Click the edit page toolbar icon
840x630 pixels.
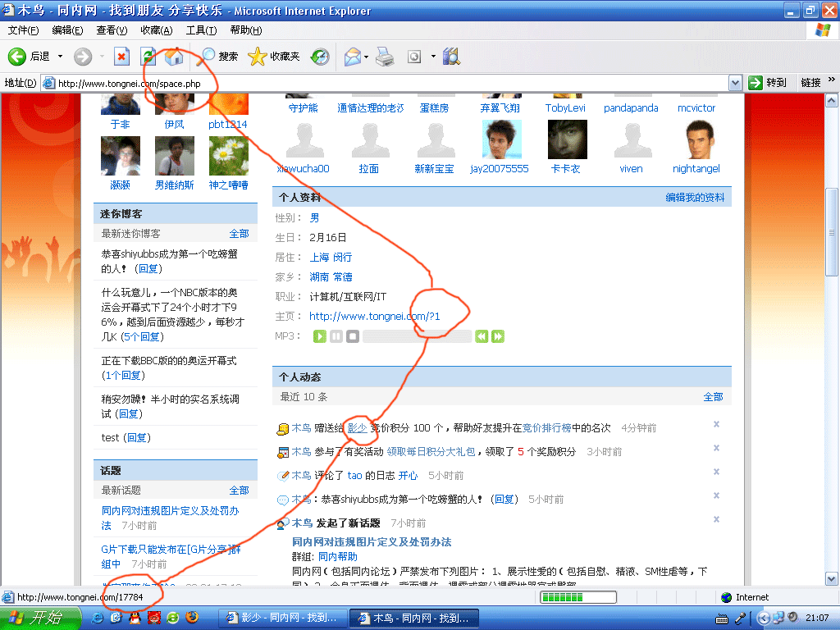click(x=414, y=57)
